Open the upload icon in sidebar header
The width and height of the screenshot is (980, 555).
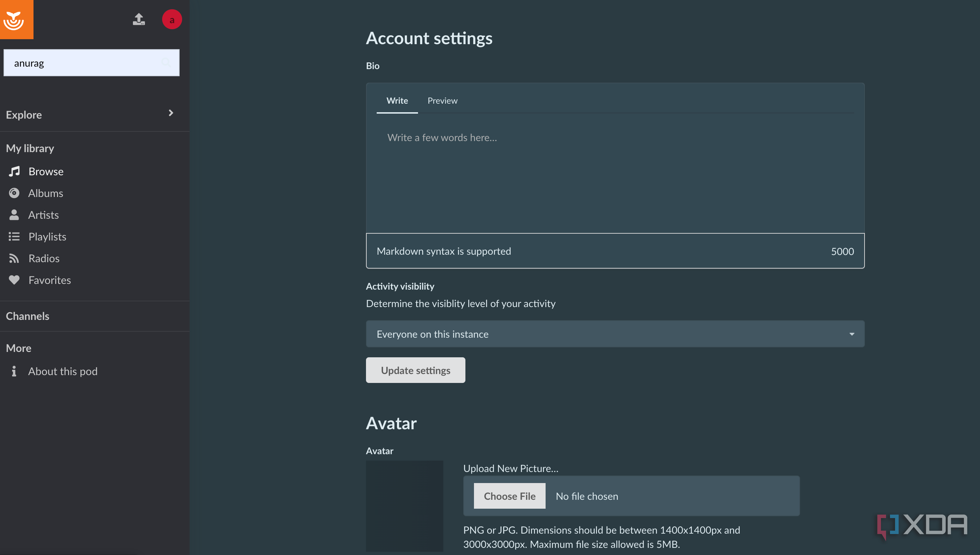click(x=139, y=19)
